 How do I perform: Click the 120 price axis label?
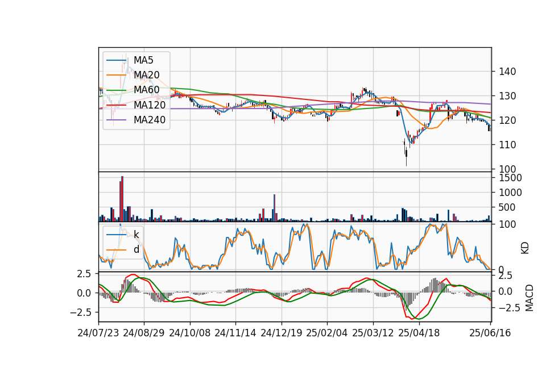[507, 120]
